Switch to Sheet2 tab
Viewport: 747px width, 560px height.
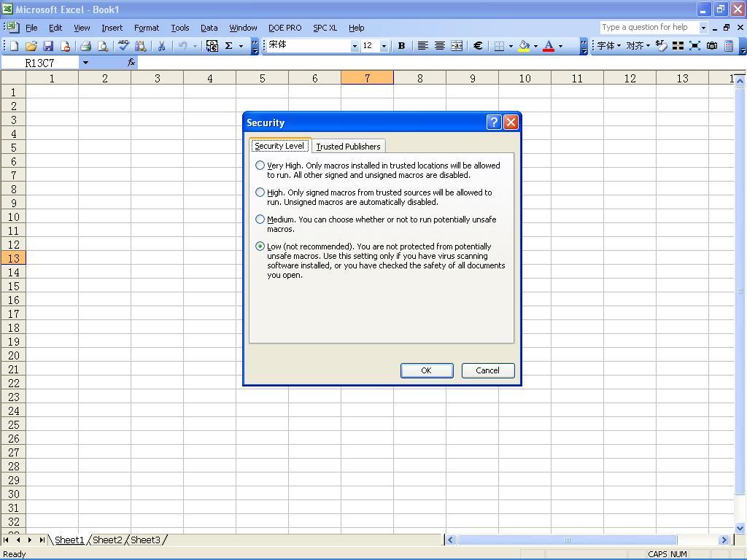[x=107, y=540]
